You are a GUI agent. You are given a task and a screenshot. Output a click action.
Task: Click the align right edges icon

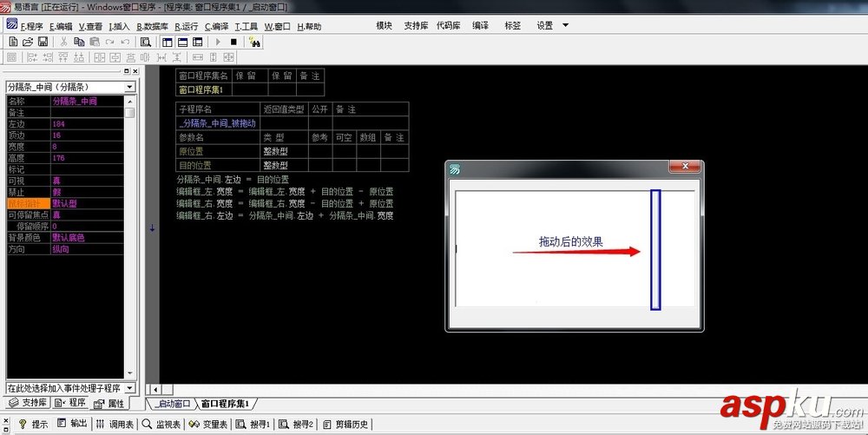point(48,57)
